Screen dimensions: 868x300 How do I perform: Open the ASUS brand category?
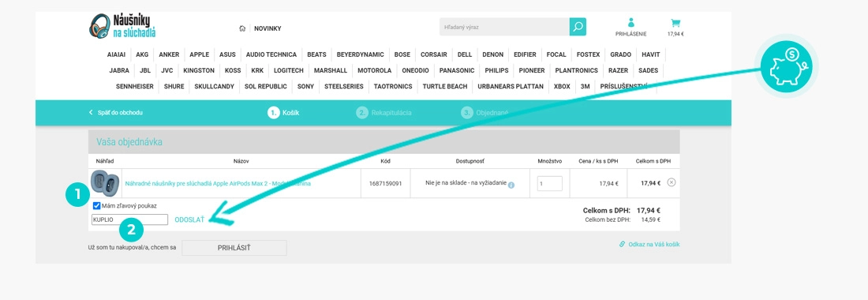pyautogui.click(x=227, y=54)
